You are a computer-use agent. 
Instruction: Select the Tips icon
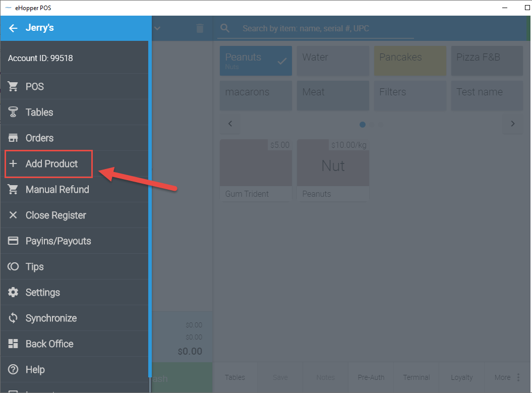14,266
